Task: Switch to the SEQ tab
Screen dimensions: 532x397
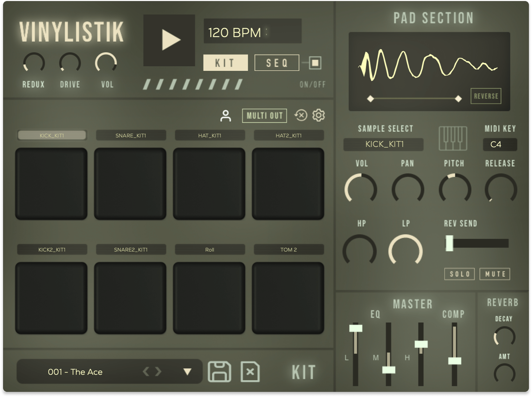Action: coord(277,63)
